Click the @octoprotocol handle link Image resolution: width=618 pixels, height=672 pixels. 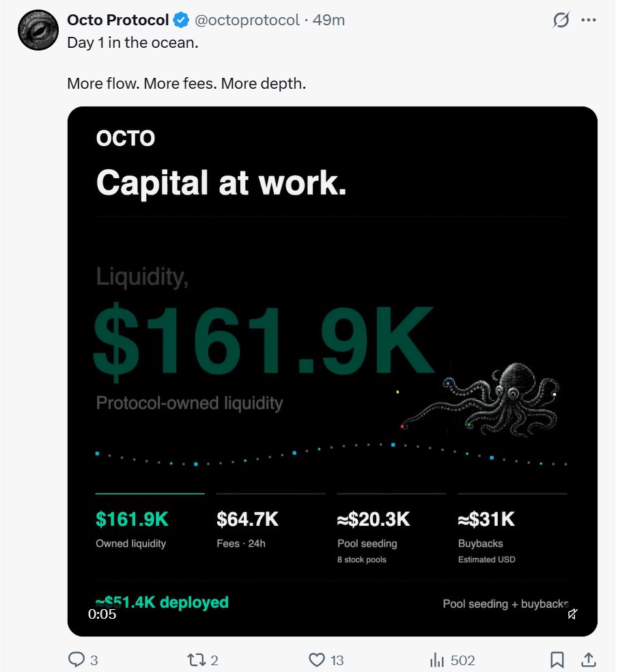tap(247, 20)
